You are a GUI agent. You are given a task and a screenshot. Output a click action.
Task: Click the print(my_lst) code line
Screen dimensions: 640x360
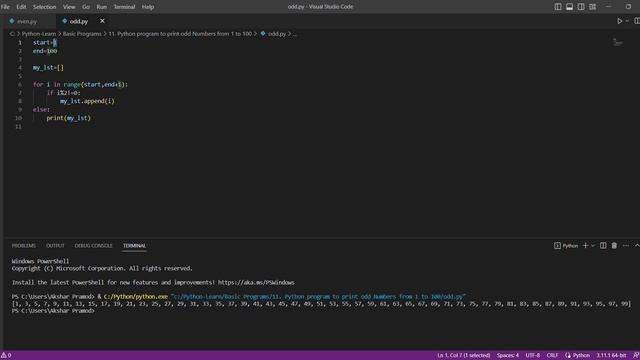[x=69, y=118]
